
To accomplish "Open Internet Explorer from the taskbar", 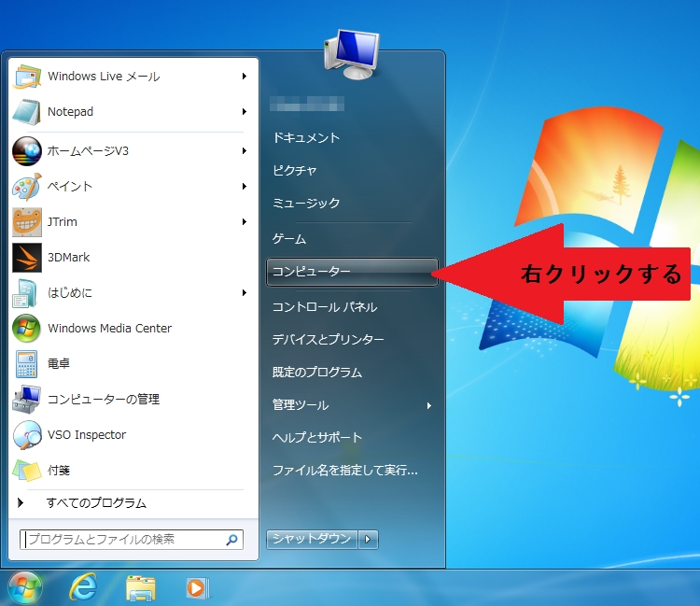I will [x=83, y=587].
